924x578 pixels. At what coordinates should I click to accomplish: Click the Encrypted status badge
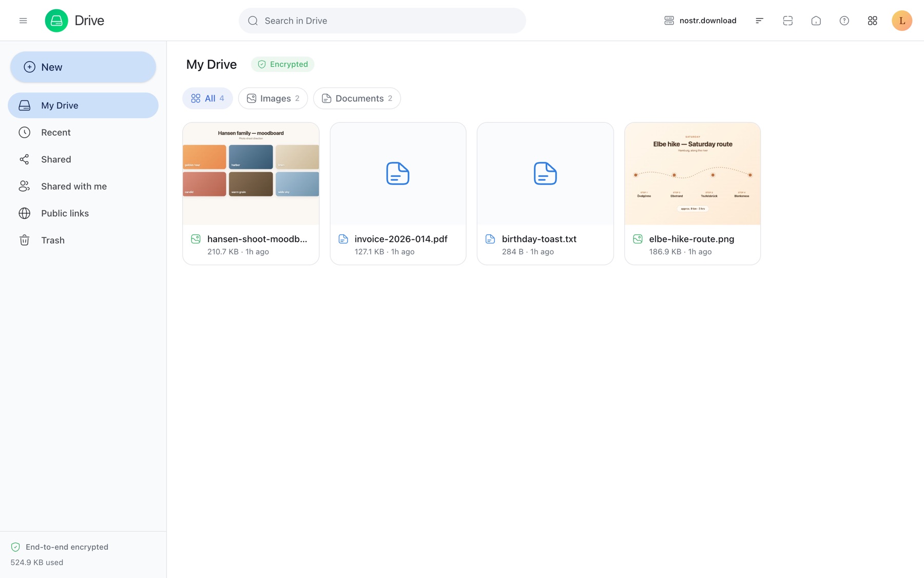pos(282,64)
